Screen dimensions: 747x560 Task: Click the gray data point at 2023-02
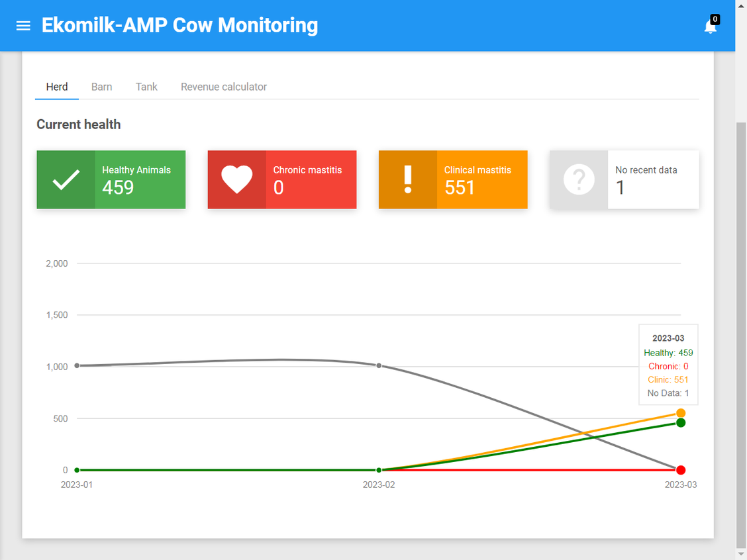click(379, 365)
